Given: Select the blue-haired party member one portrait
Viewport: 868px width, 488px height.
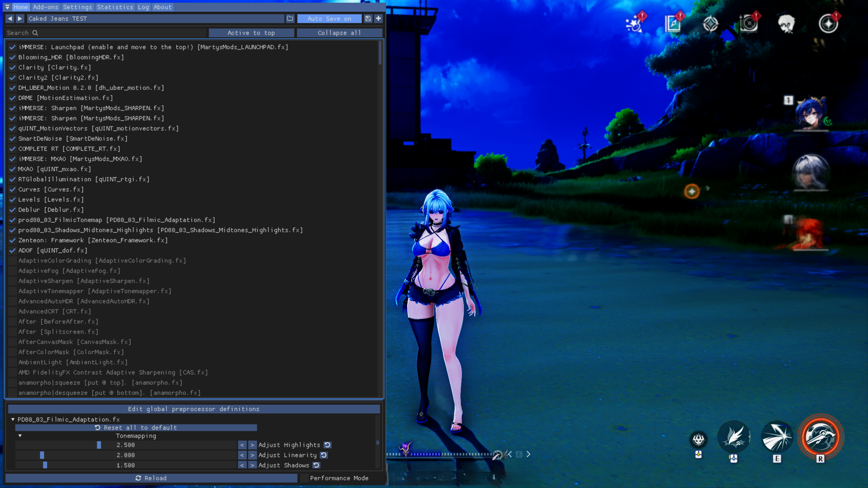Looking at the screenshot, I should coord(811,113).
